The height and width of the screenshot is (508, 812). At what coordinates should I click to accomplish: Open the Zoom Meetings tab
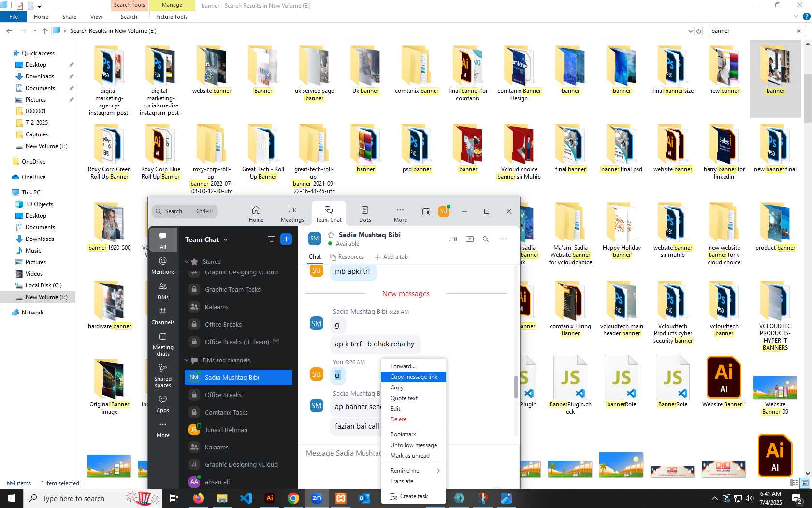tap(292, 213)
